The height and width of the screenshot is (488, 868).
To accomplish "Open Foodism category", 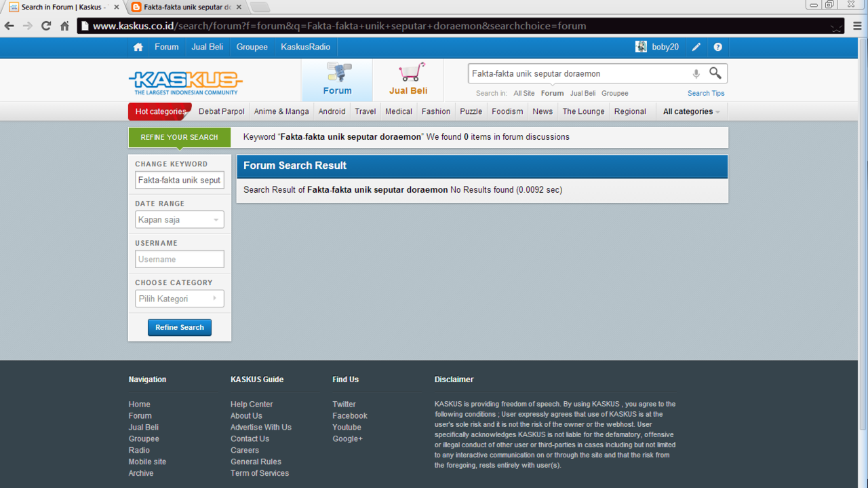I will (x=508, y=111).
